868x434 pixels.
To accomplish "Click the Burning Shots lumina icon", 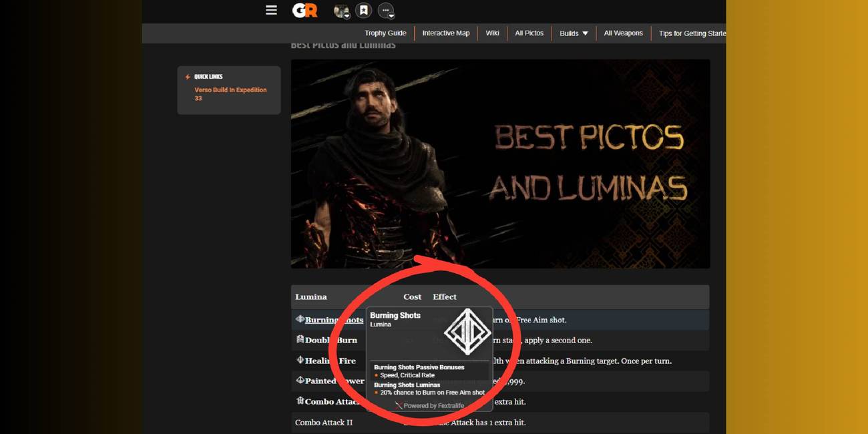I will 300,318.
